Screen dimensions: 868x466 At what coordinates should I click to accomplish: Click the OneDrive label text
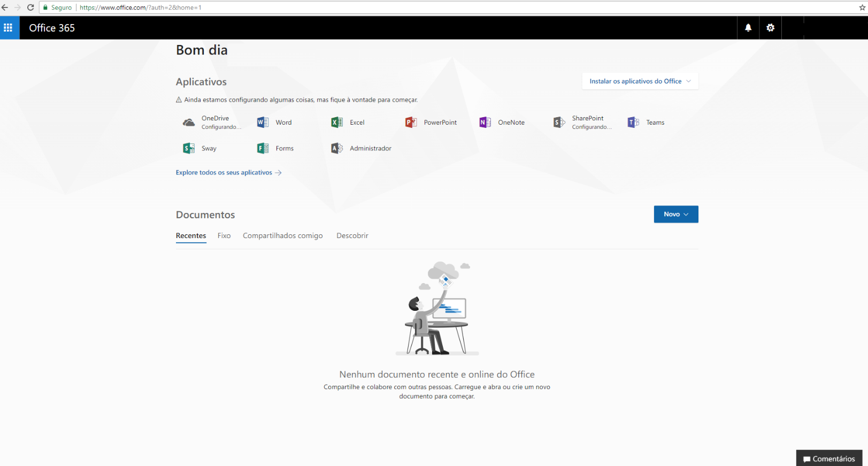215,118
